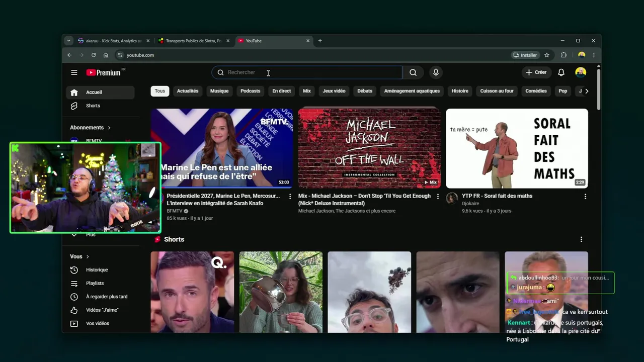Open Playlists in sidebar
The image size is (644, 362).
click(95, 283)
